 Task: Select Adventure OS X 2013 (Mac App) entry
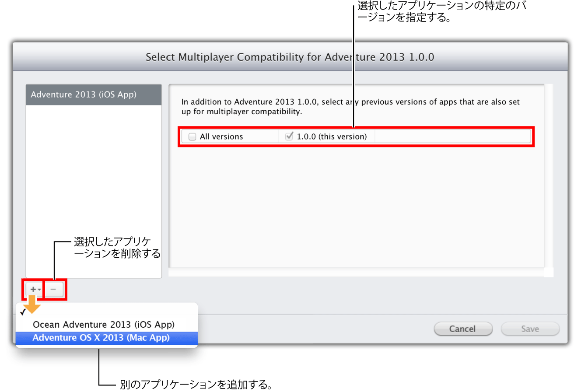pyautogui.click(x=101, y=338)
